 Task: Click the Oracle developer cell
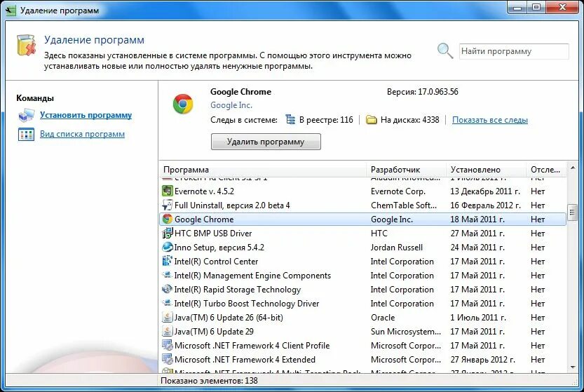coord(383,318)
